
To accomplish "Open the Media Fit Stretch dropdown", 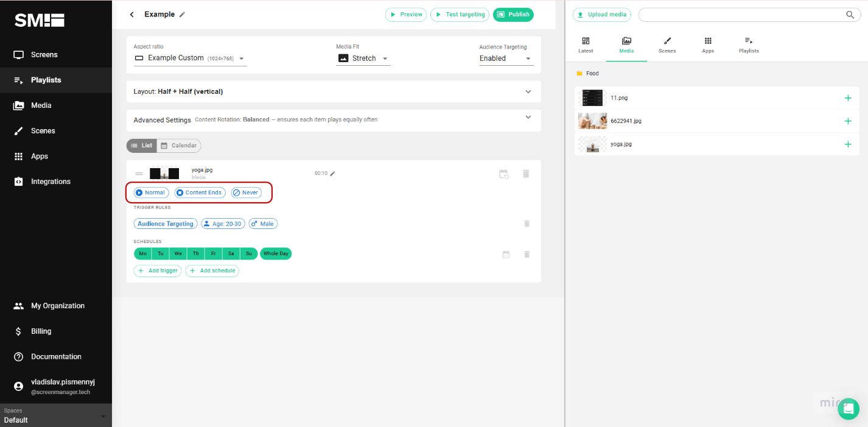I will click(385, 58).
